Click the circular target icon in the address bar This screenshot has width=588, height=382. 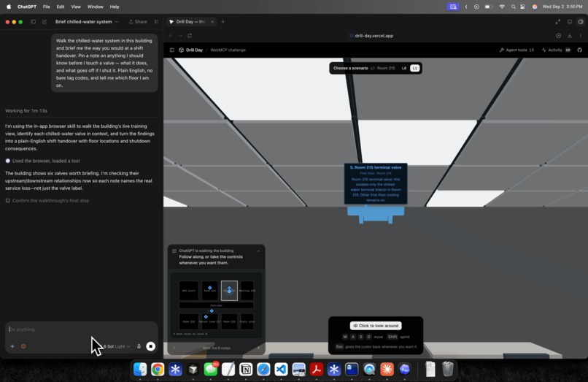point(558,36)
